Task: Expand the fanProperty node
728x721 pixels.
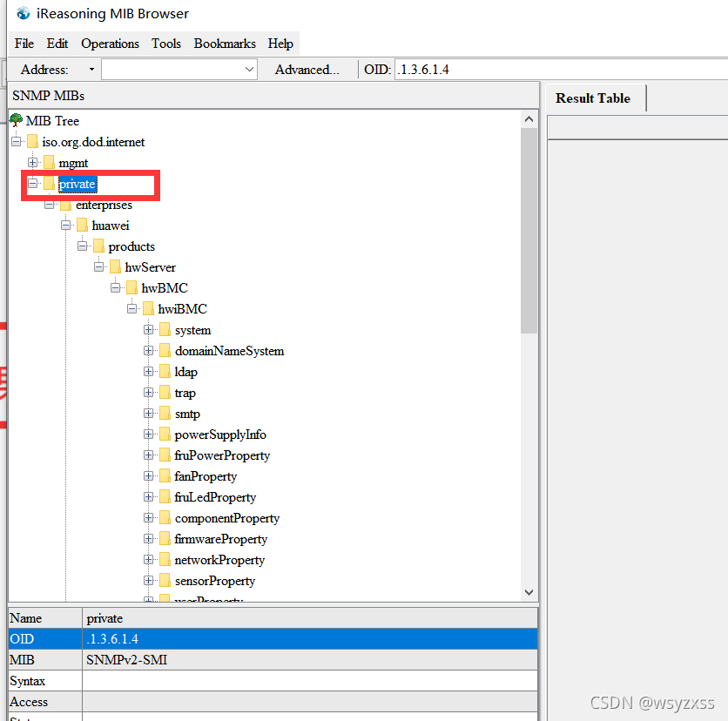Action: (149, 475)
